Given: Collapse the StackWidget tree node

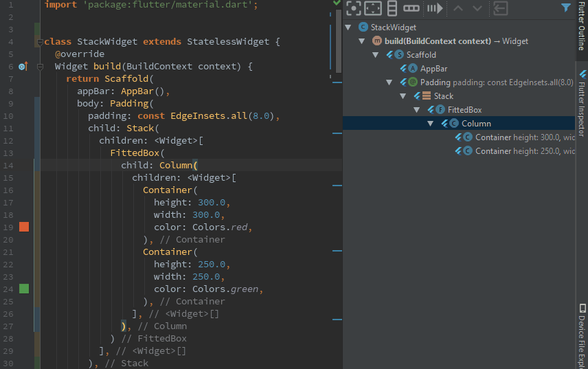Looking at the screenshot, I should coord(348,27).
